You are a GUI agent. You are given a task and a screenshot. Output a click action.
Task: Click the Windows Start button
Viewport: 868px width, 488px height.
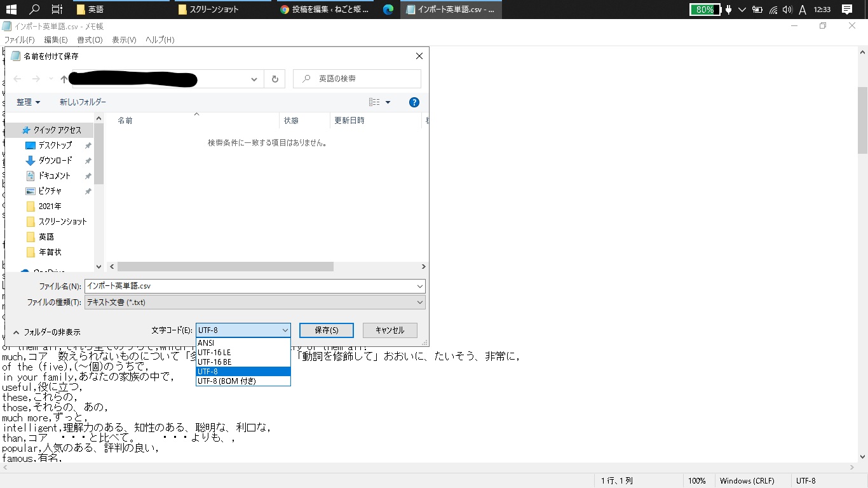pyautogui.click(x=11, y=10)
